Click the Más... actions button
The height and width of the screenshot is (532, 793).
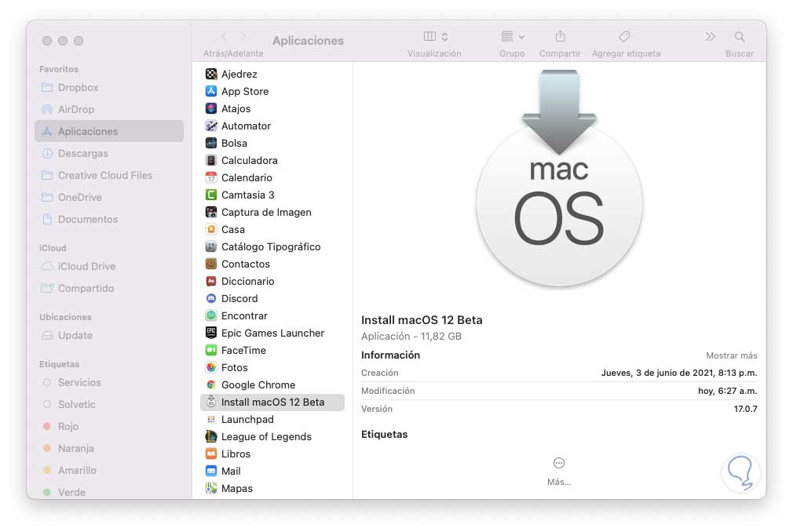point(559,471)
